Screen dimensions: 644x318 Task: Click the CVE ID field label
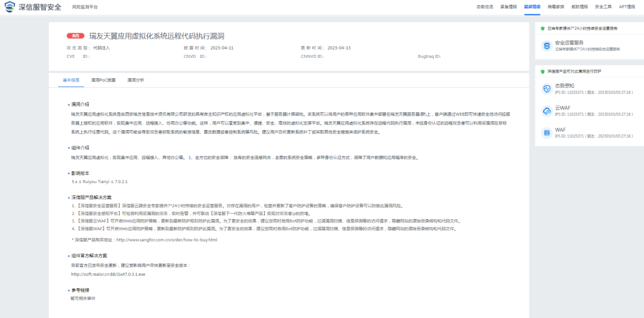click(78, 57)
